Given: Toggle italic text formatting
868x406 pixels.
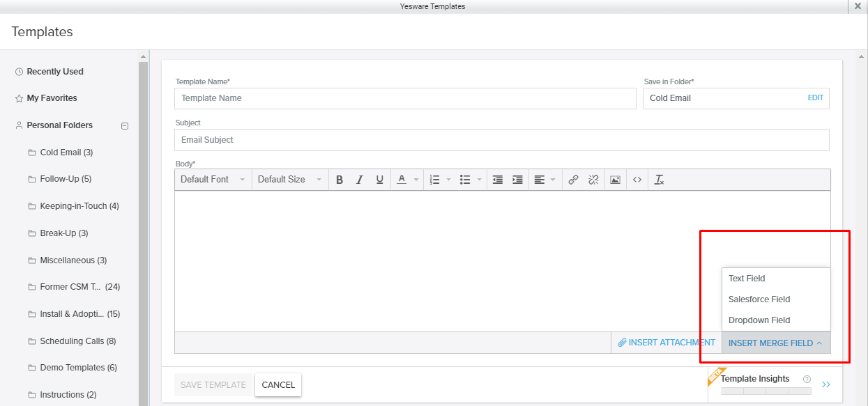Looking at the screenshot, I should [360, 180].
